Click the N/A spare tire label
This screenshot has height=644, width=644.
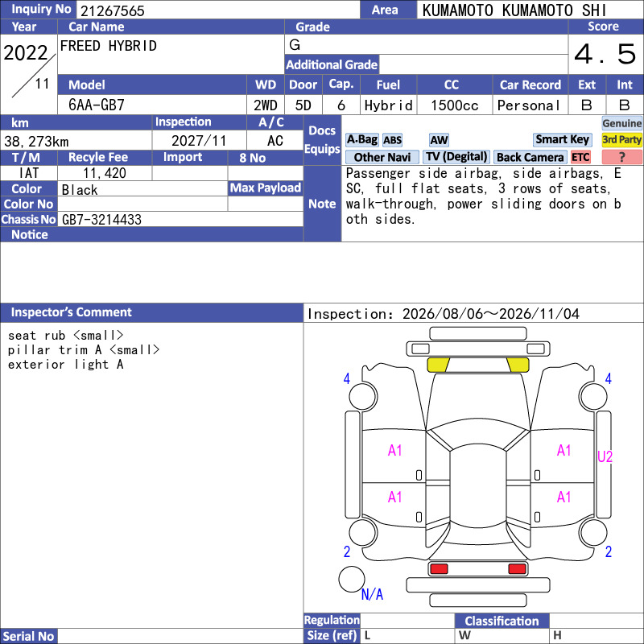372,594
